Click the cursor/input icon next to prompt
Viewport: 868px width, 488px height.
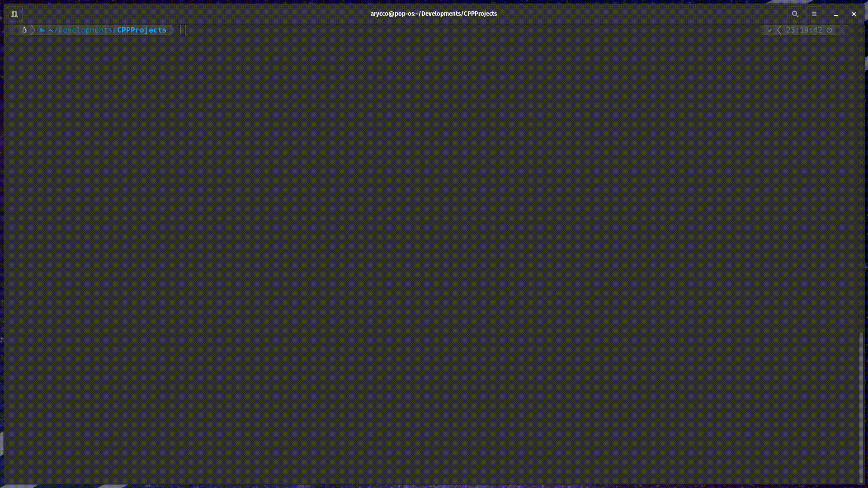(x=183, y=30)
